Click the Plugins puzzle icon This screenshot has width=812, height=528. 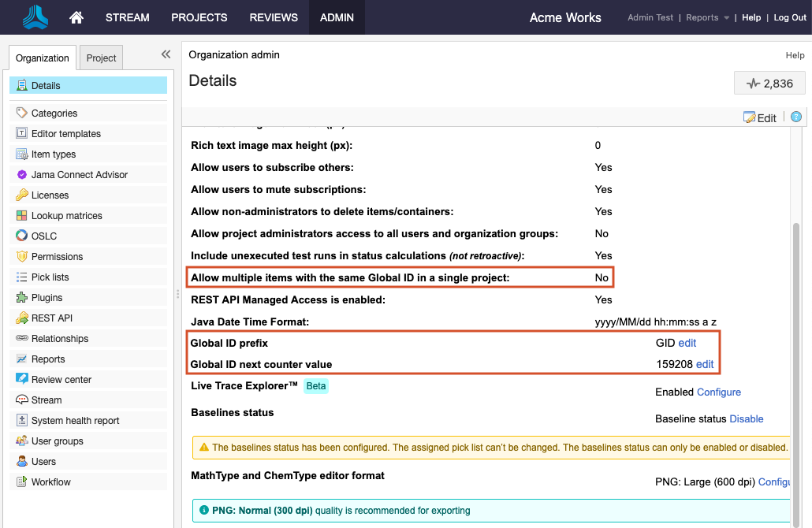point(22,298)
